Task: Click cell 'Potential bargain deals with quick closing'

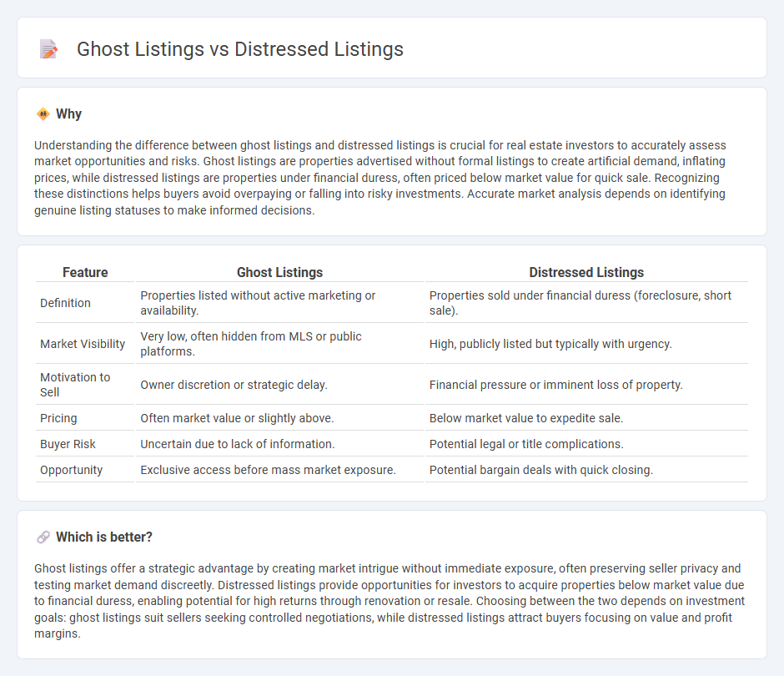Action: (x=586, y=470)
